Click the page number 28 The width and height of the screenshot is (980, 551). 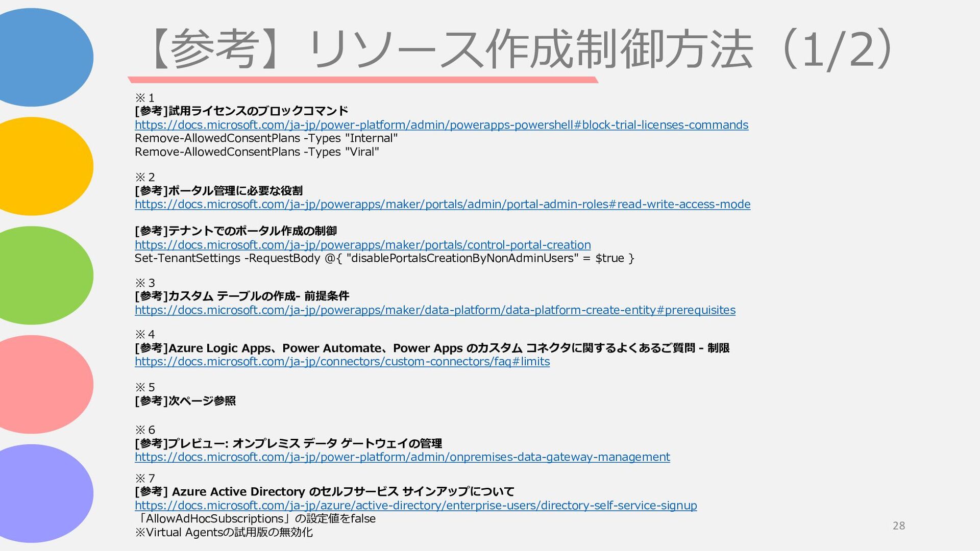pyautogui.click(x=899, y=526)
